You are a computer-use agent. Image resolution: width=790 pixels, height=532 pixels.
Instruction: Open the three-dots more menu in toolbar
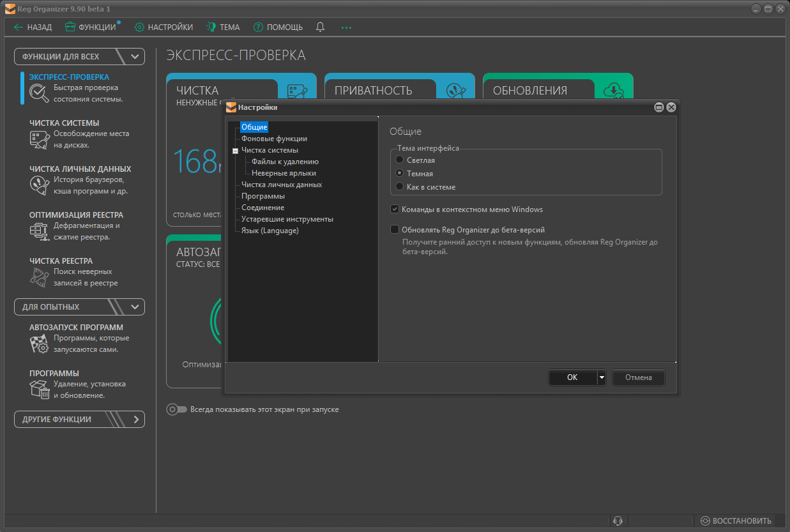(x=346, y=27)
